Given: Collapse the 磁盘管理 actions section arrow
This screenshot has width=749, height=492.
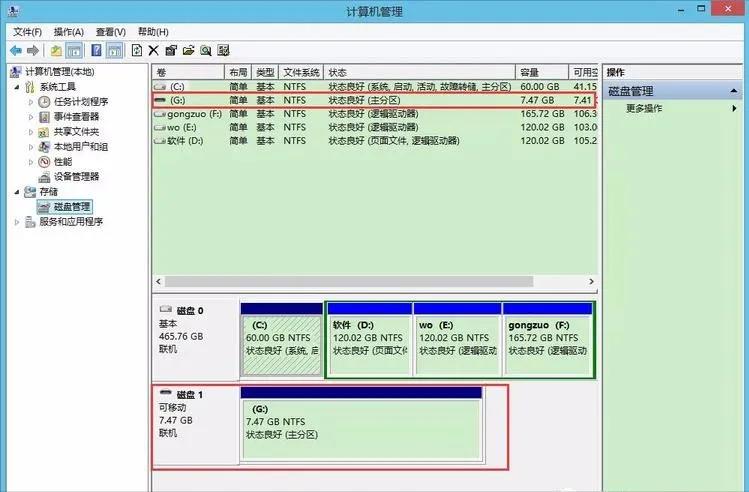Looking at the screenshot, I should pos(734,91).
